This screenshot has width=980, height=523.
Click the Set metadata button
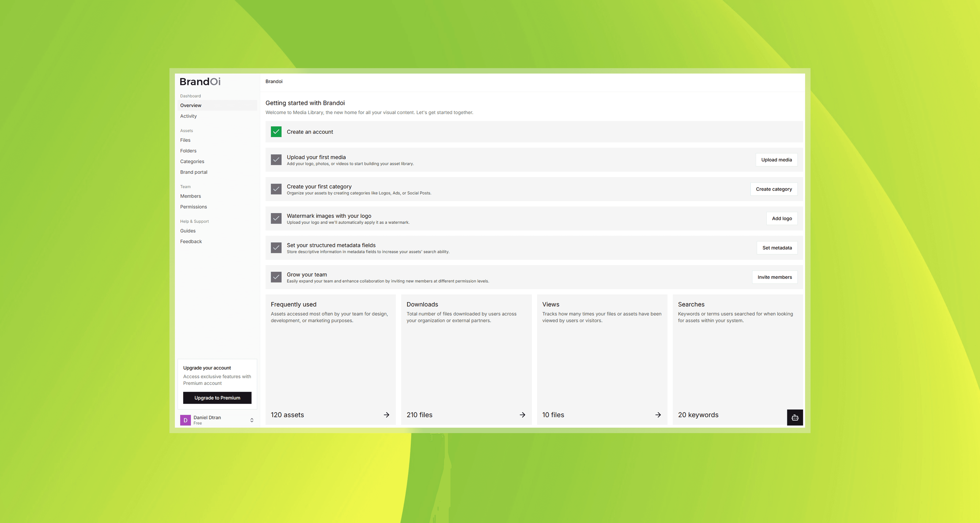coord(776,248)
